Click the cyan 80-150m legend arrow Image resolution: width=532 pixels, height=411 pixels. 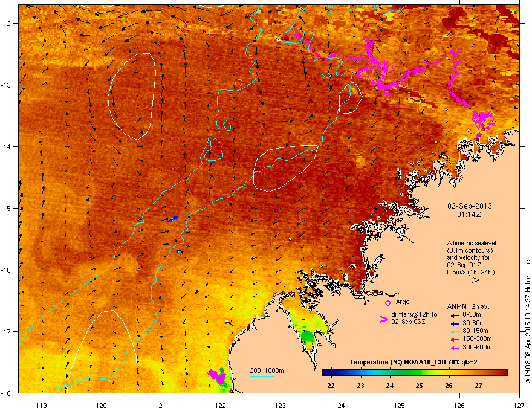(x=455, y=332)
